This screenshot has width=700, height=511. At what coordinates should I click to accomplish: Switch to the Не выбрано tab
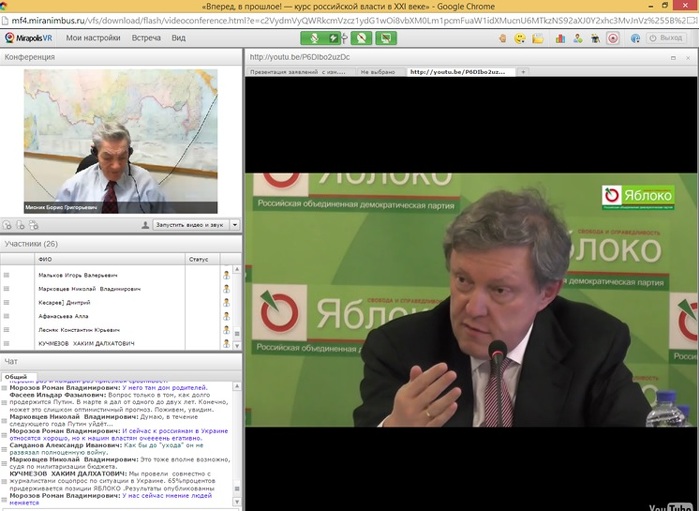379,72
